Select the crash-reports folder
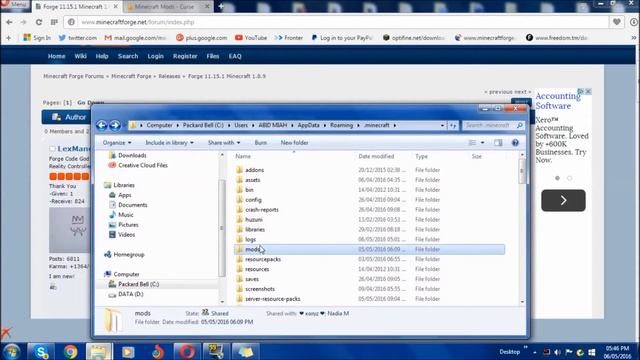The image size is (640, 360). coord(262,209)
